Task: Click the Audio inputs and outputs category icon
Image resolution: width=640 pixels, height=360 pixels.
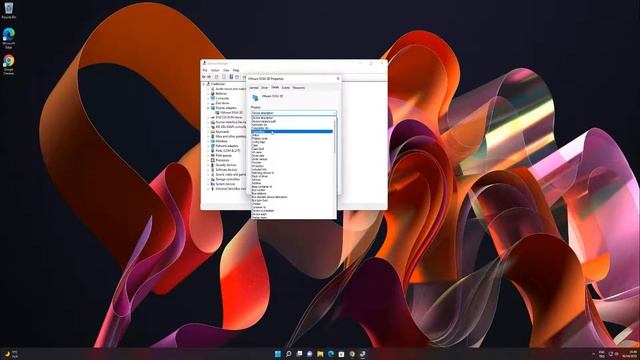Action: (x=213, y=89)
